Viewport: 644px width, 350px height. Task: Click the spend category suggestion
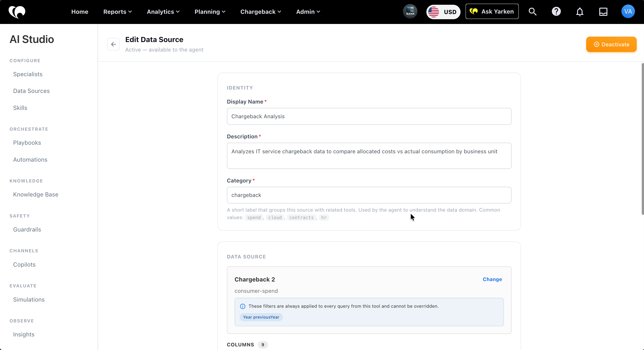pyautogui.click(x=254, y=218)
